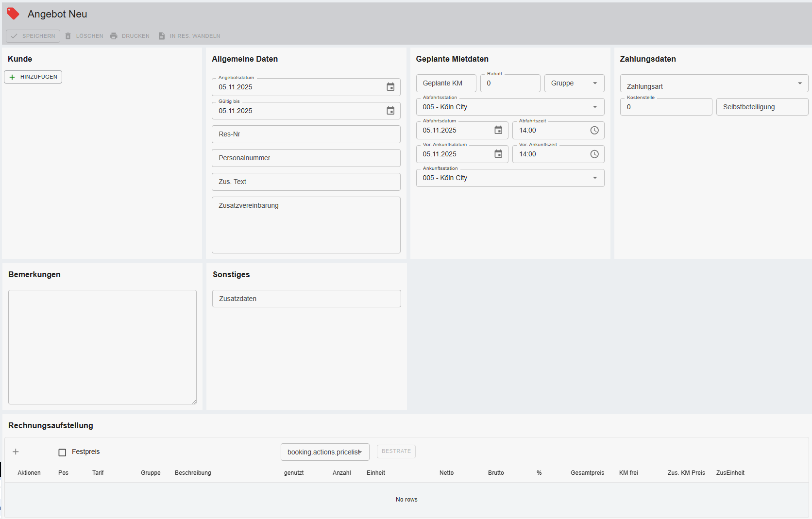Viewport: 812px width, 519px height.
Task: Click into the Bemerkungen text area
Action: coord(102,347)
